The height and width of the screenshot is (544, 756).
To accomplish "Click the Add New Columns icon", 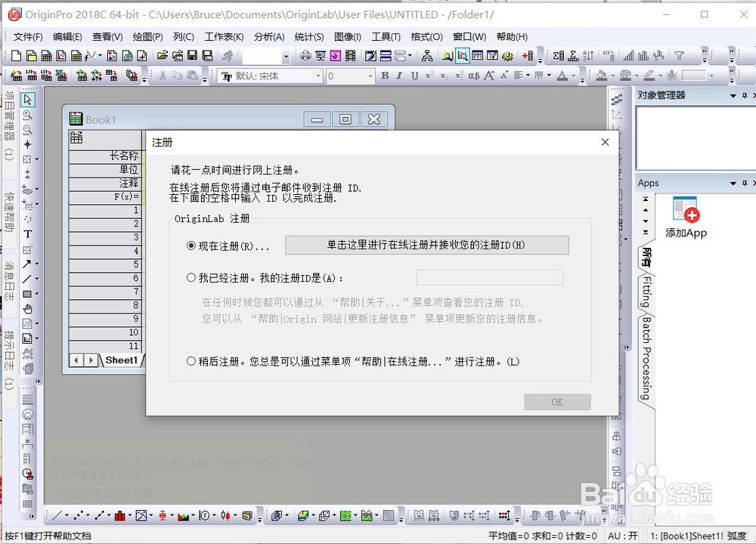I will (x=528, y=56).
